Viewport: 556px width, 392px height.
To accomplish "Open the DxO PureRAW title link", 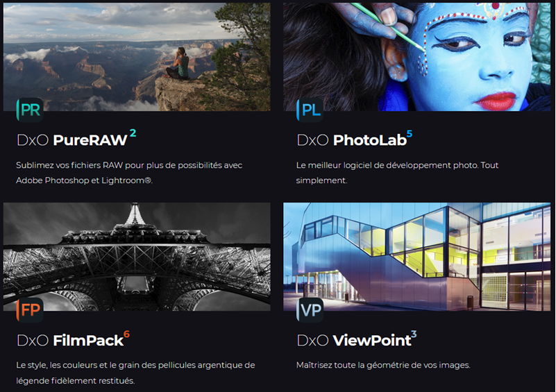I will [72, 140].
